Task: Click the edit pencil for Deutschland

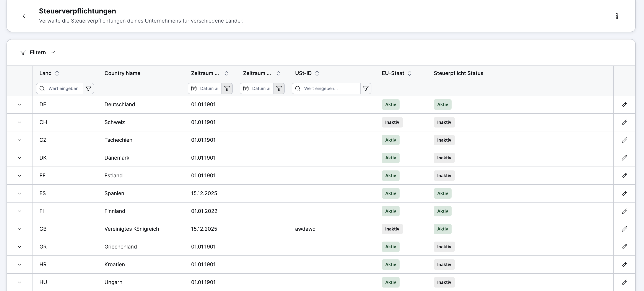Action: [624, 105]
